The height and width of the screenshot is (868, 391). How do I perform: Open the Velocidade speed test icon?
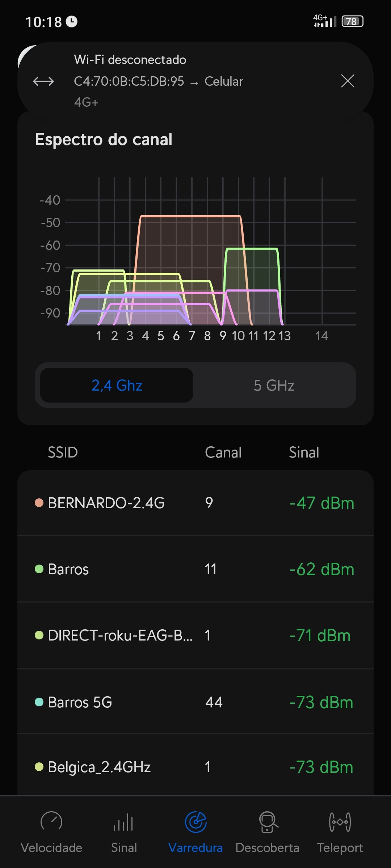pyautogui.click(x=51, y=822)
